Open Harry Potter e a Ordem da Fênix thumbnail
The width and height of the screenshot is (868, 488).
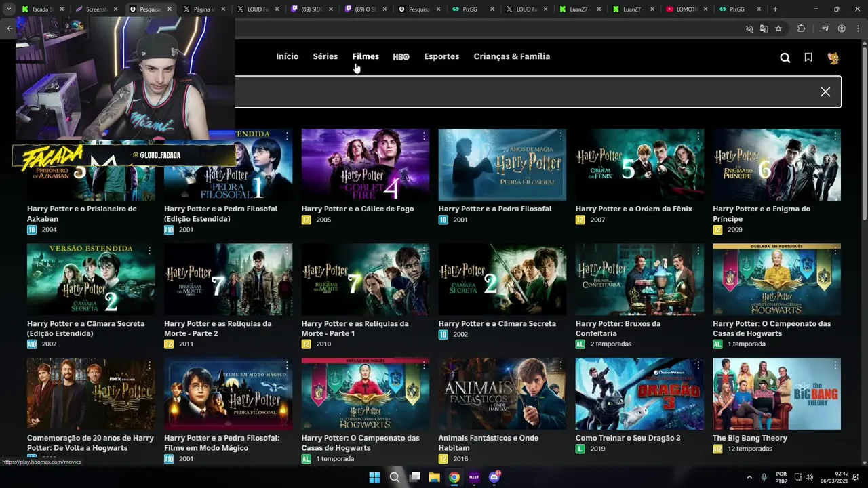click(x=639, y=165)
